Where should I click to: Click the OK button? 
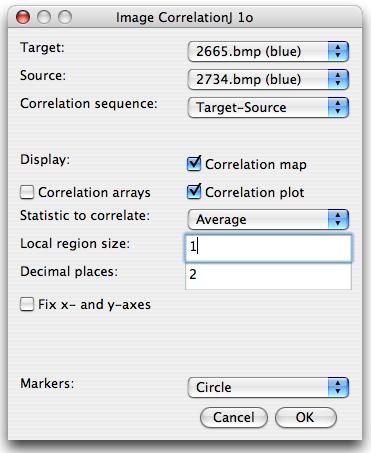pos(306,417)
